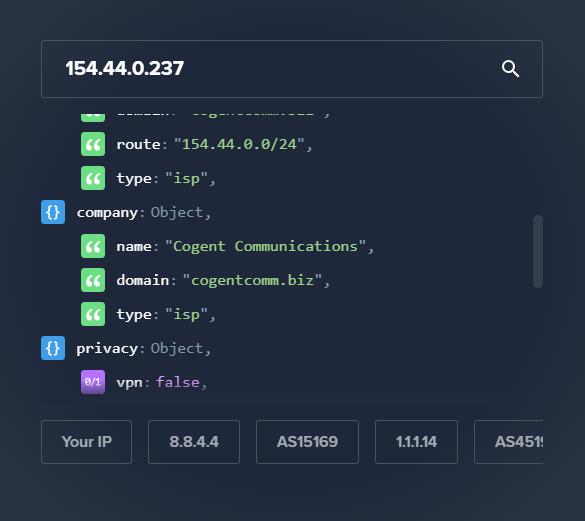Click the Your IP button
Screen dimensions: 585x521
(x=87, y=442)
